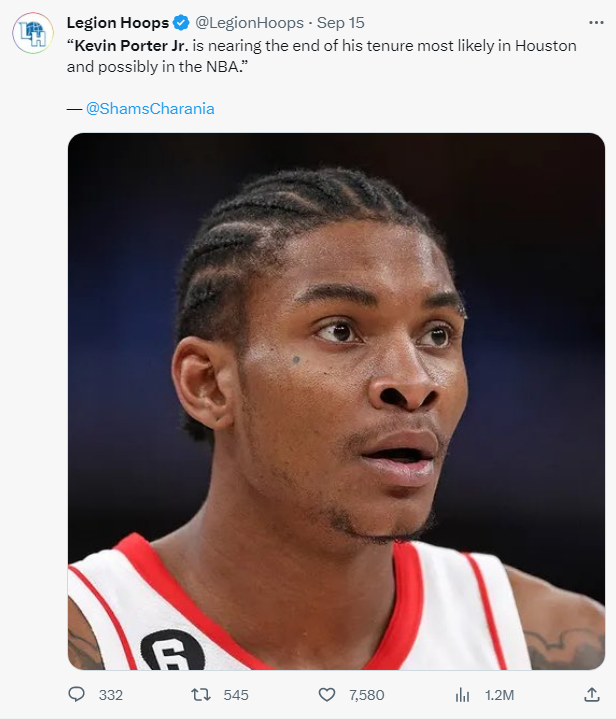Click the reply speech bubble icon
Image resolution: width=616 pixels, height=719 pixels.
pos(77,695)
